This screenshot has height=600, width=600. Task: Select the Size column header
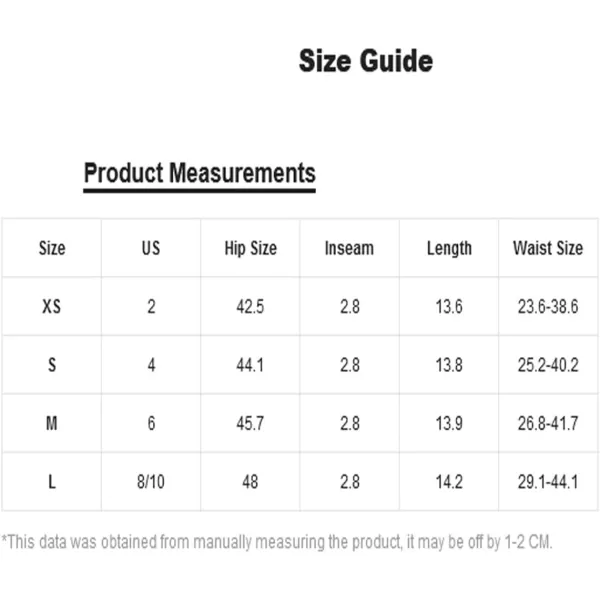coord(51,248)
